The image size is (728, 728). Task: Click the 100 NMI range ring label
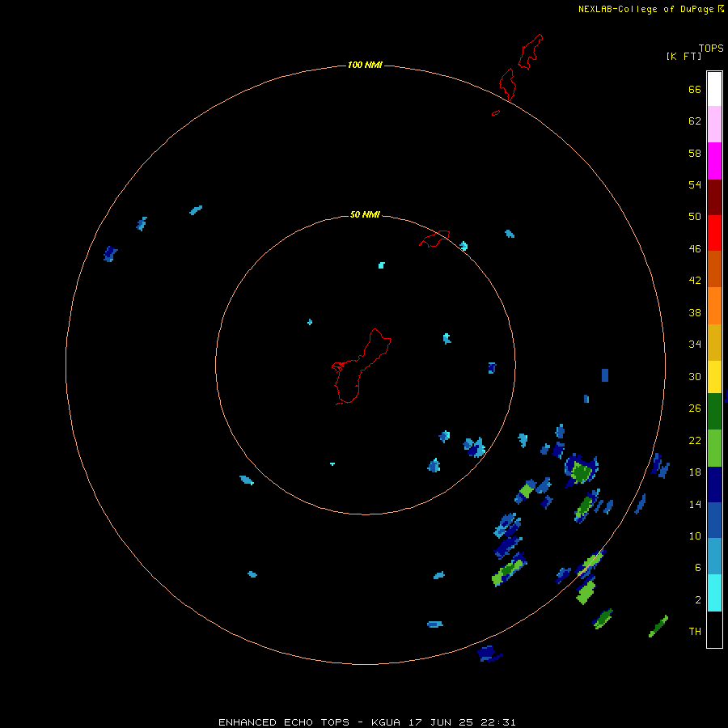pyautogui.click(x=365, y=65)
